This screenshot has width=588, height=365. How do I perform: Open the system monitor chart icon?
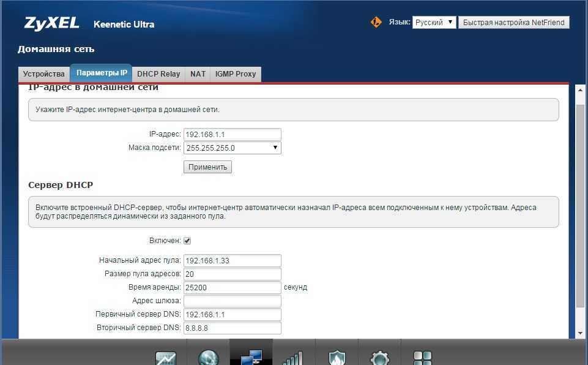[x=166, y=356]
